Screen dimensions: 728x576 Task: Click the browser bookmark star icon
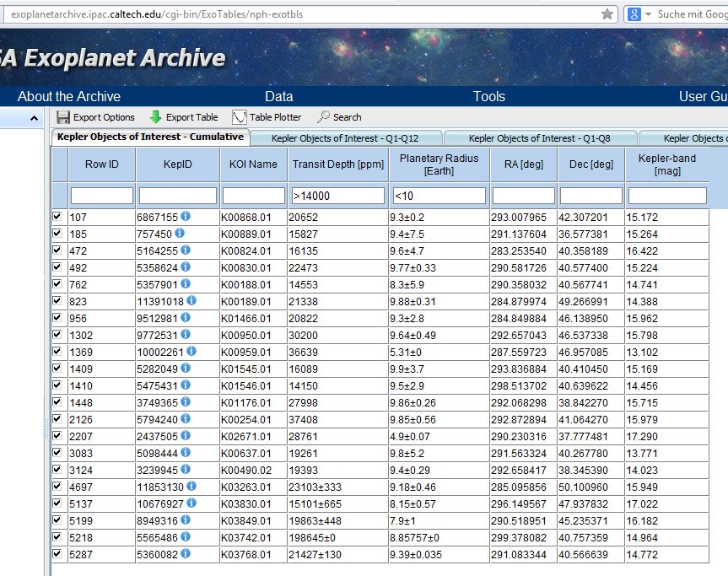[607, 14]
